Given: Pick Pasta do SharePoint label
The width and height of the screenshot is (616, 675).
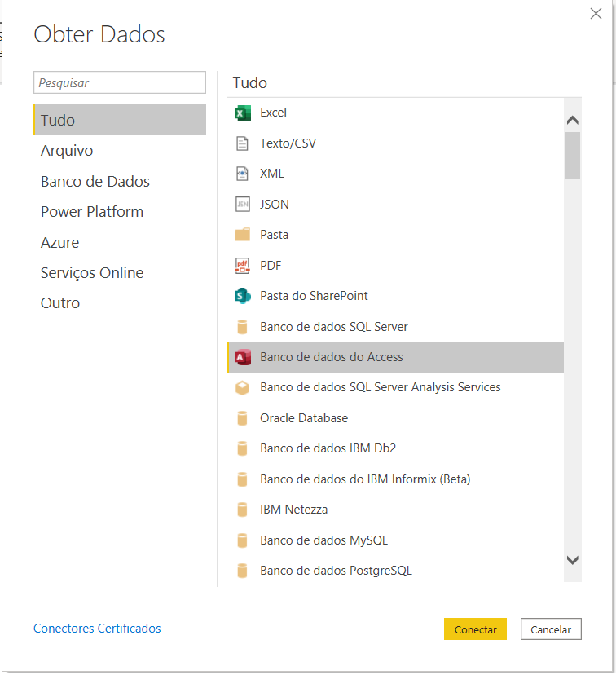Looking at the screenshot, I should tap(314, 296).
